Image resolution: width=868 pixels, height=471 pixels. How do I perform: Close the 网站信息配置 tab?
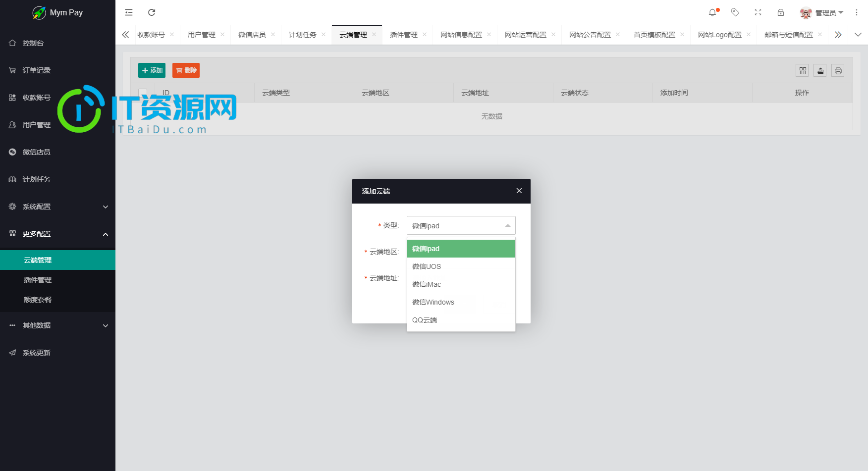[489, 35]
